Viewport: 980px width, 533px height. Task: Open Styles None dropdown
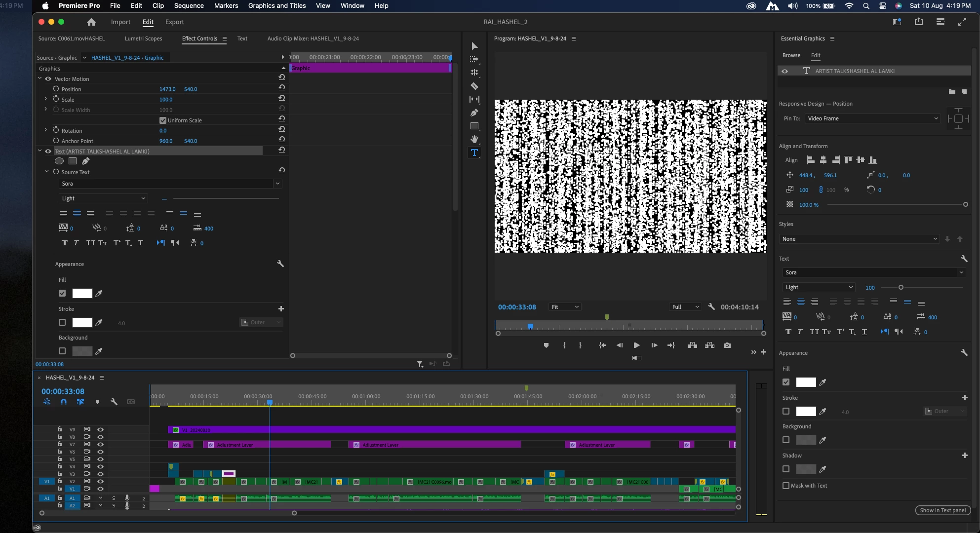click(859, 239)
